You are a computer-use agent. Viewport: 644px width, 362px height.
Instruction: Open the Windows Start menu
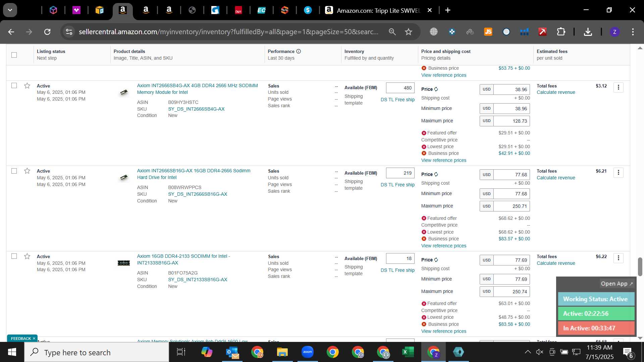pyautogui.click(x=12, y=352)
